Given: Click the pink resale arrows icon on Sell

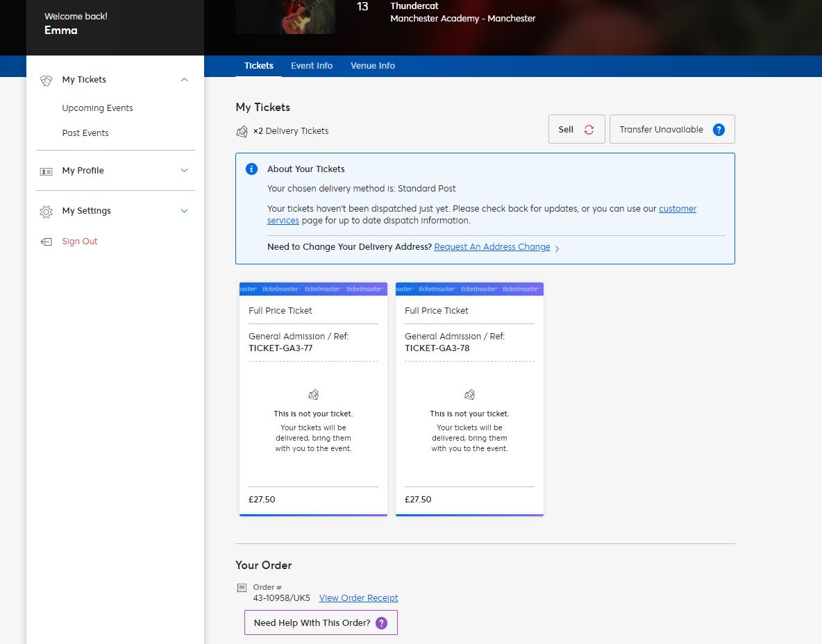Looking at the screenshot, I should pyautogui.click(x=589, y=130).
